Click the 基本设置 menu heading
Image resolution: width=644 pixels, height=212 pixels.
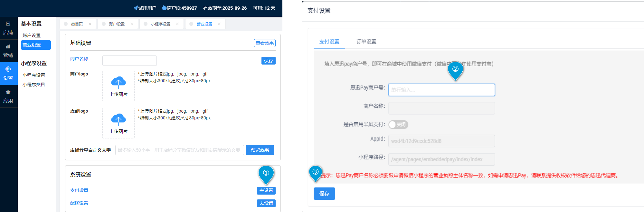pos(31,24)
